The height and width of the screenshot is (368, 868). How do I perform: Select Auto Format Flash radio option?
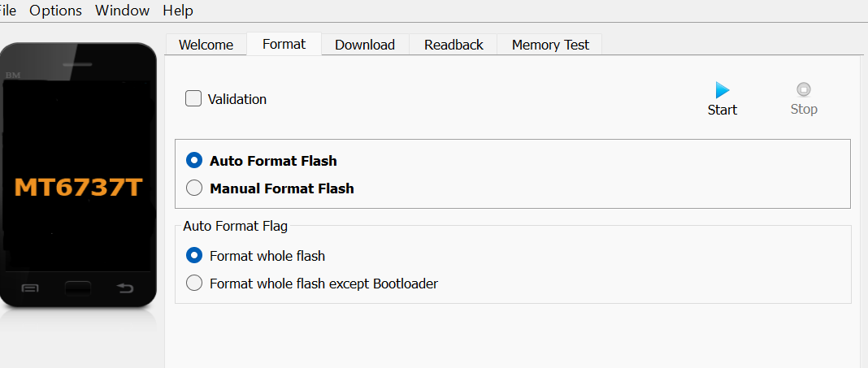point(194,161)
